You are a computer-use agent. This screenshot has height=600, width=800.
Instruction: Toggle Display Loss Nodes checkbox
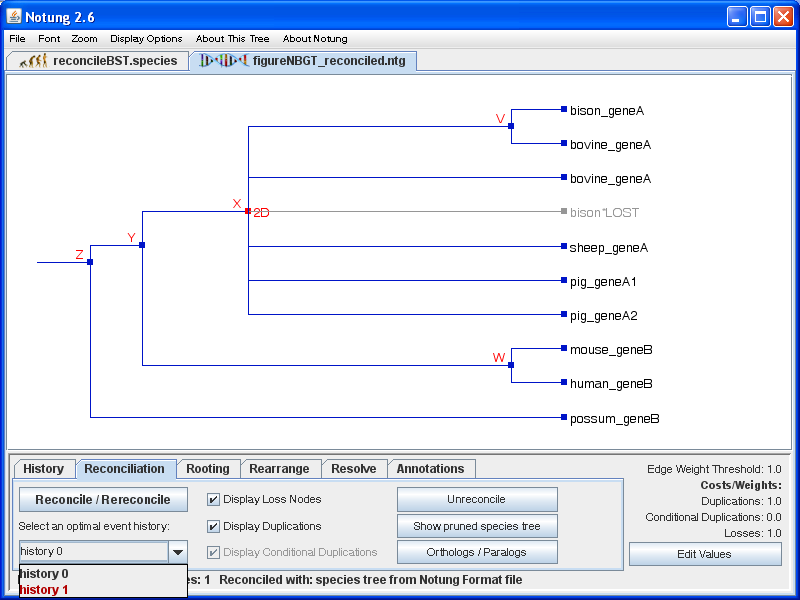213,499
